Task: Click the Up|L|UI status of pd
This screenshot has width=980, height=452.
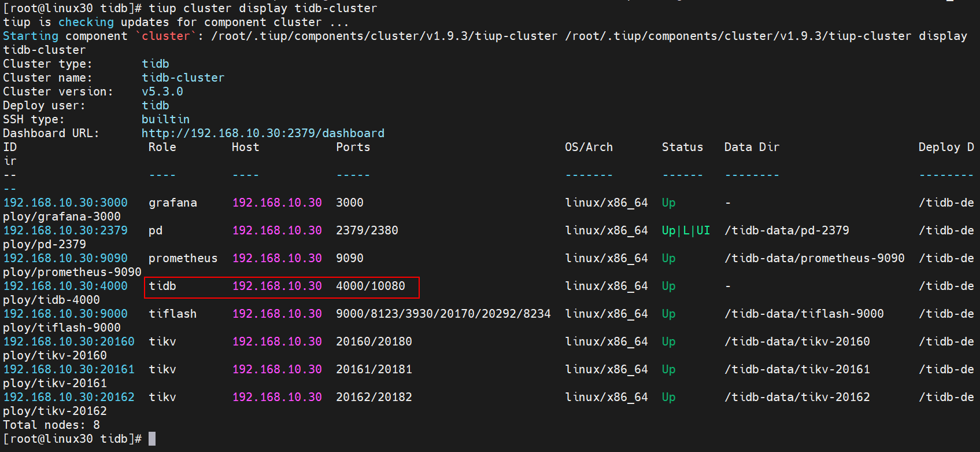Action: coord(686,230)
